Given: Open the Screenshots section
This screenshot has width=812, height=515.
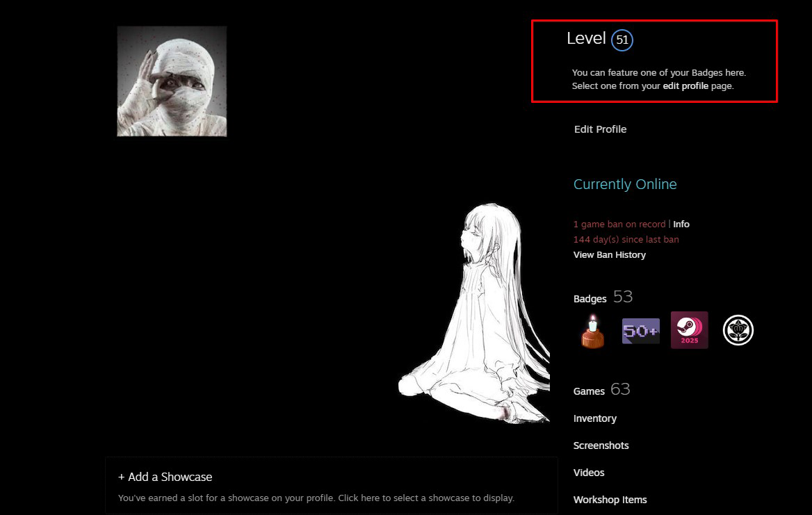Looking at the screenshot, I should pos(601,445).
